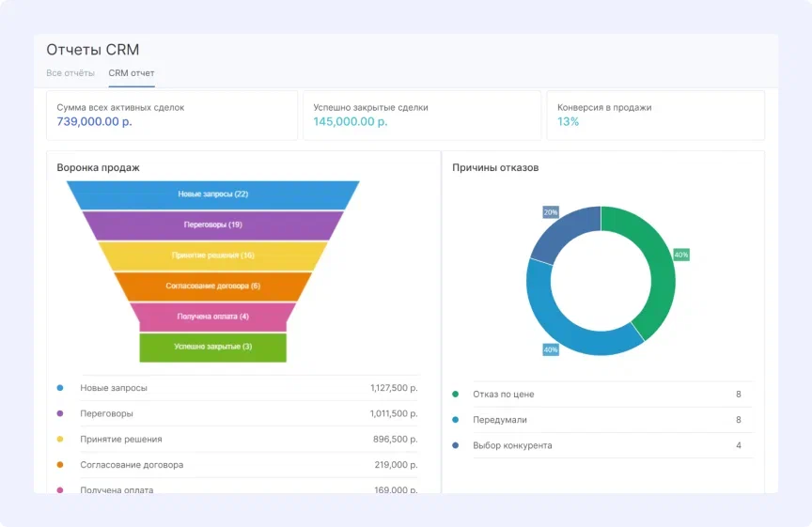812x527 pixels.
Task: Click the orange "Согласование договора (6)" funnel stage
Action: point(213,286)
